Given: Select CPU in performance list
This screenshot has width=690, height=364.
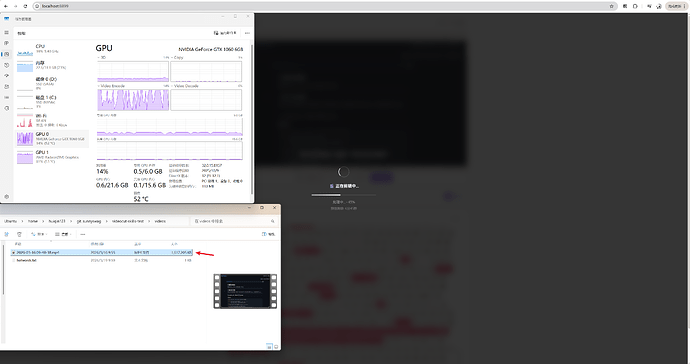Looking at the screenshot, I should pos(52,49).
